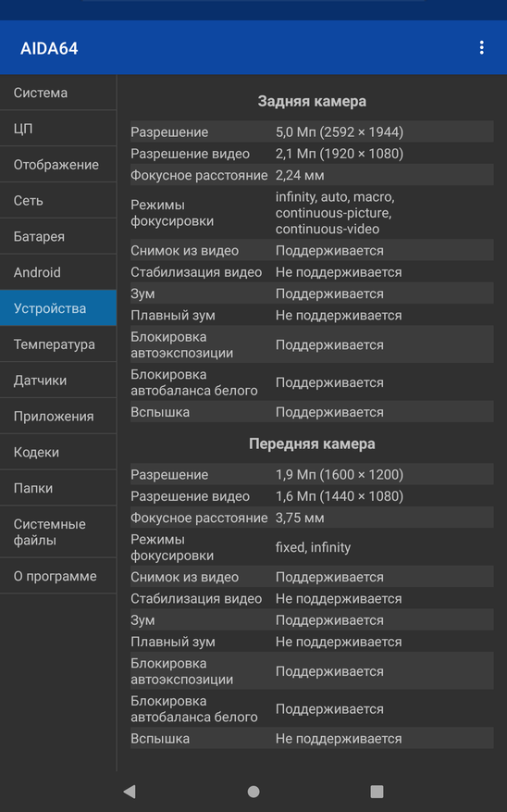Open the Батарея section
The height and width of the screenshot is (812, 507).
(58, 236)
